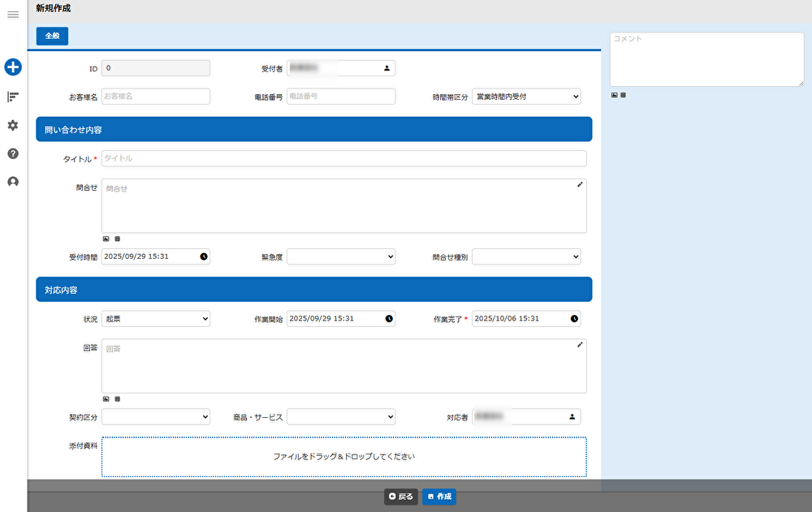The height and width of the screenshot is (512, 812).
Task: Expand the 時間帯区分 dropdown
Action: [526, 97]
